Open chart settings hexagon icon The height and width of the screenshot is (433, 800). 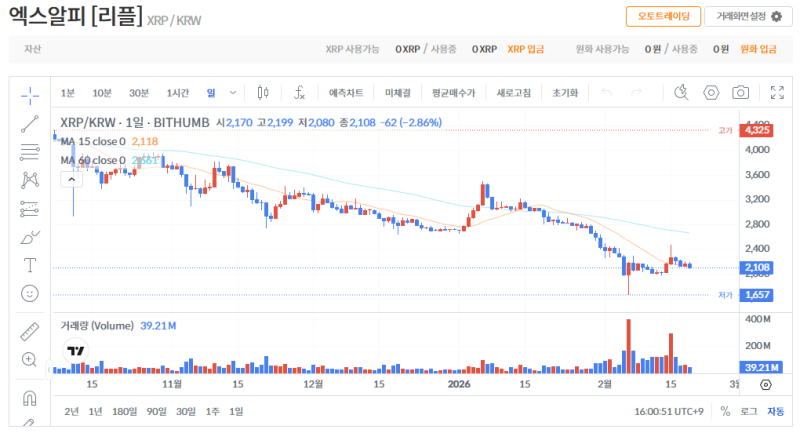(711, 92)
